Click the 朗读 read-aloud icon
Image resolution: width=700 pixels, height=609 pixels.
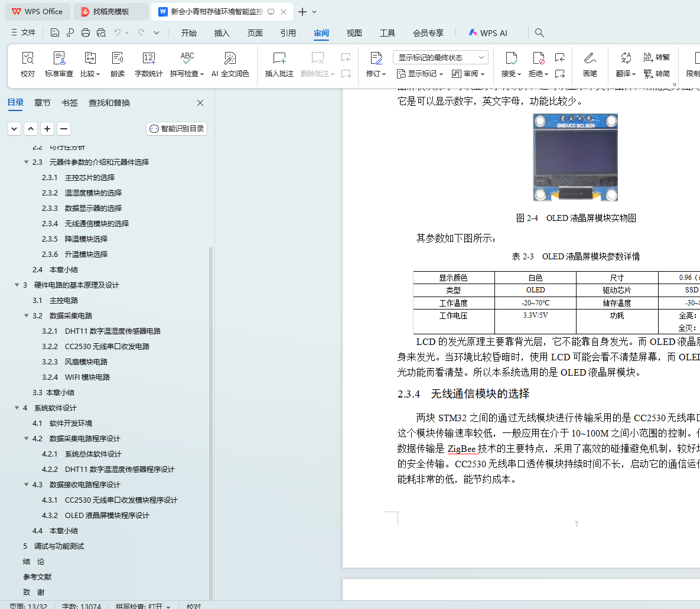coord(118,64)
